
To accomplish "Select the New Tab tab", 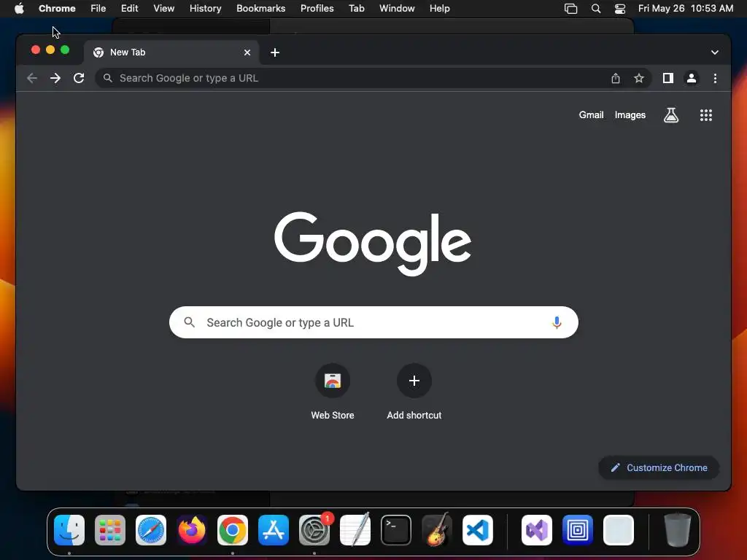I will click(x=171, y=52).
